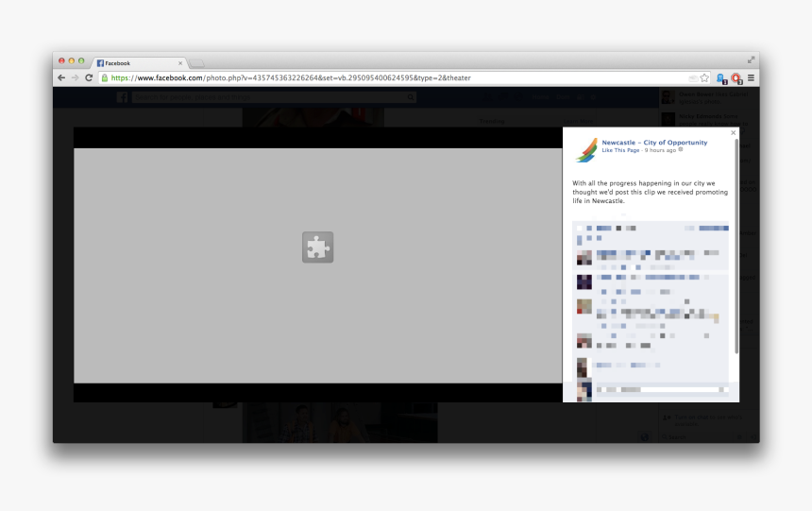Click the red extension icon in toolbar
Viewport: 812px width, 511px height.
point(736,78)
